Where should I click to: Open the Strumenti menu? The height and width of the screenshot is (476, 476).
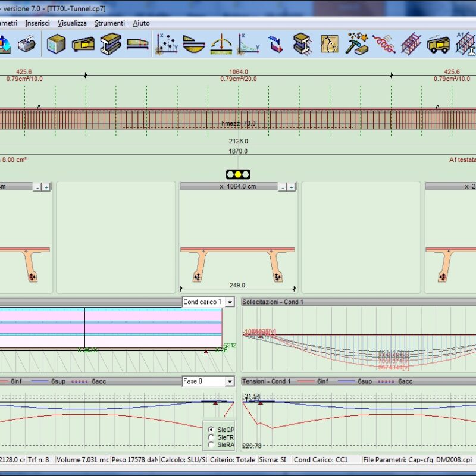tap(109, 23)
